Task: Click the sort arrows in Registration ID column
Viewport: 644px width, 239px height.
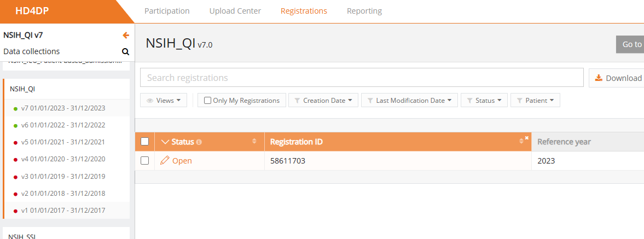Action: click(521, 142)
